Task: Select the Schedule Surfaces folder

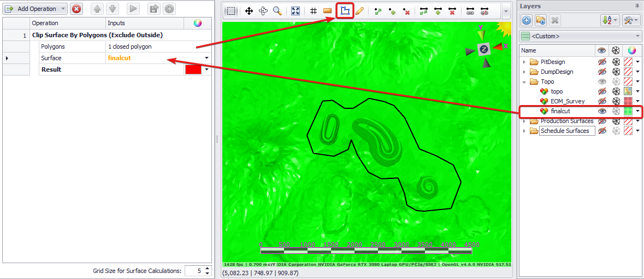Action: 565,131
